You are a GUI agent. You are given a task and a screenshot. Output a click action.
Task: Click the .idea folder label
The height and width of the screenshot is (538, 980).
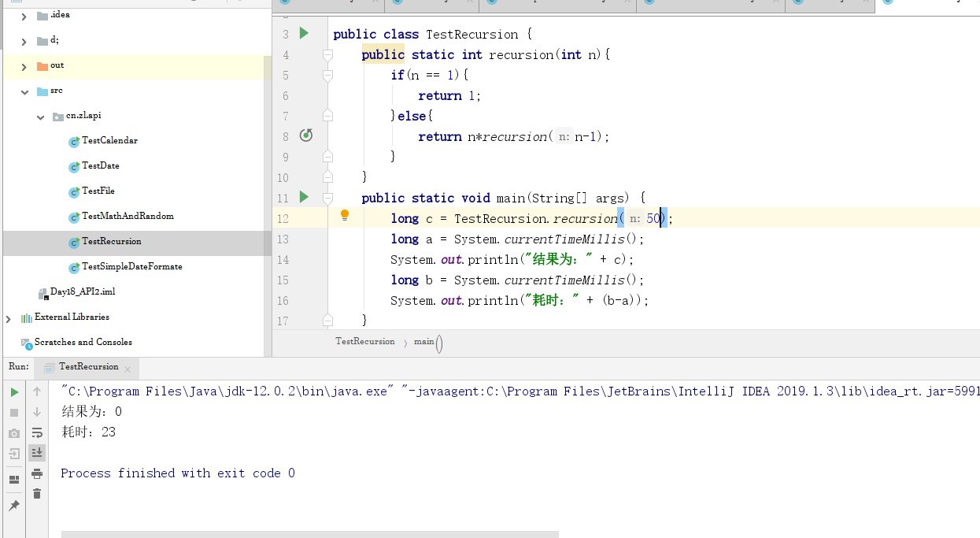point(60,15)
